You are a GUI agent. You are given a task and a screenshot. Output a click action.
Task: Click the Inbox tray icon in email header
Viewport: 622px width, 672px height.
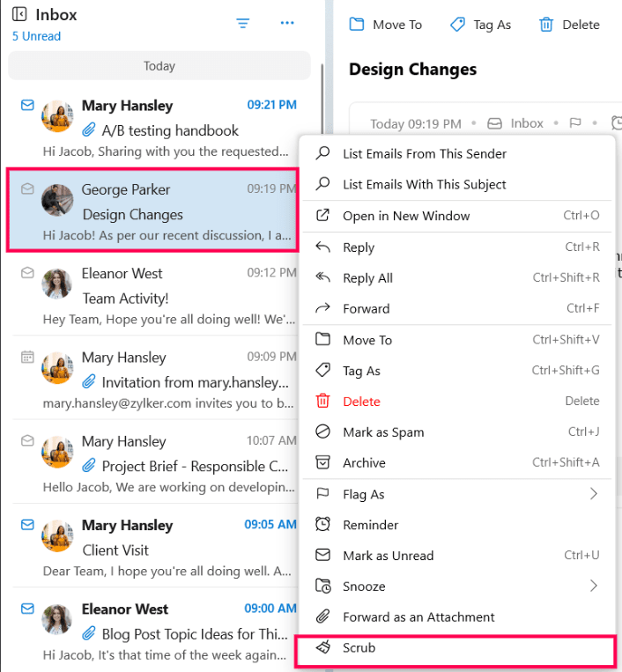(494, 123)
